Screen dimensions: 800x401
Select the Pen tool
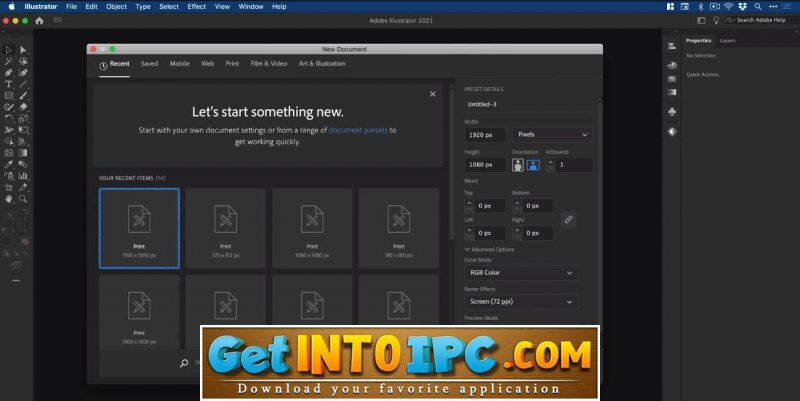(x=9, y=72)
